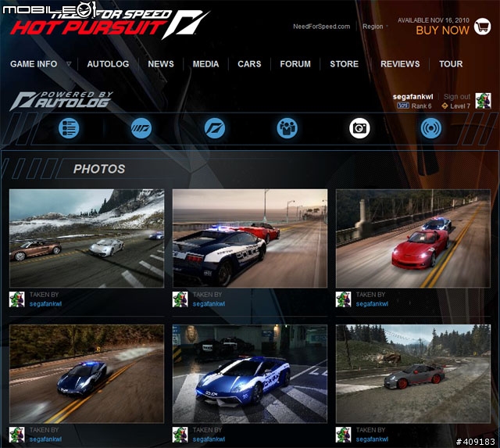Open the Cars section
This screenshot has width=500, height=448.
(249, 64)
